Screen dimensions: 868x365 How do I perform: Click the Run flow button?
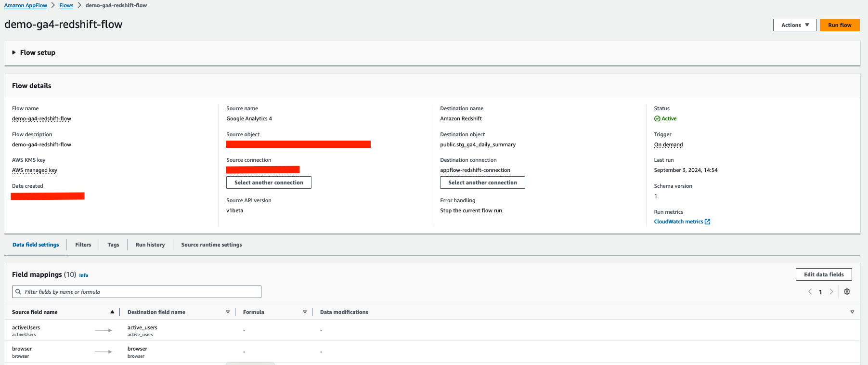pyautogui.click(x=840, y=25)
